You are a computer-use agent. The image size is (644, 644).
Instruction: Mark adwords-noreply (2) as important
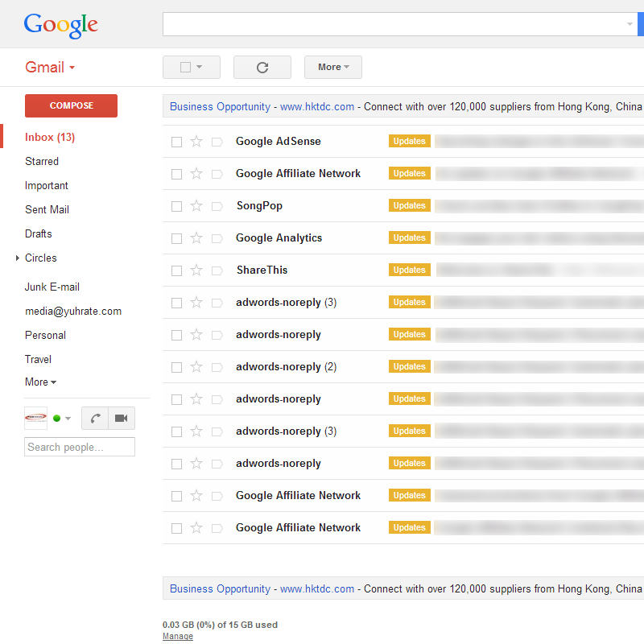click(217, 367)
